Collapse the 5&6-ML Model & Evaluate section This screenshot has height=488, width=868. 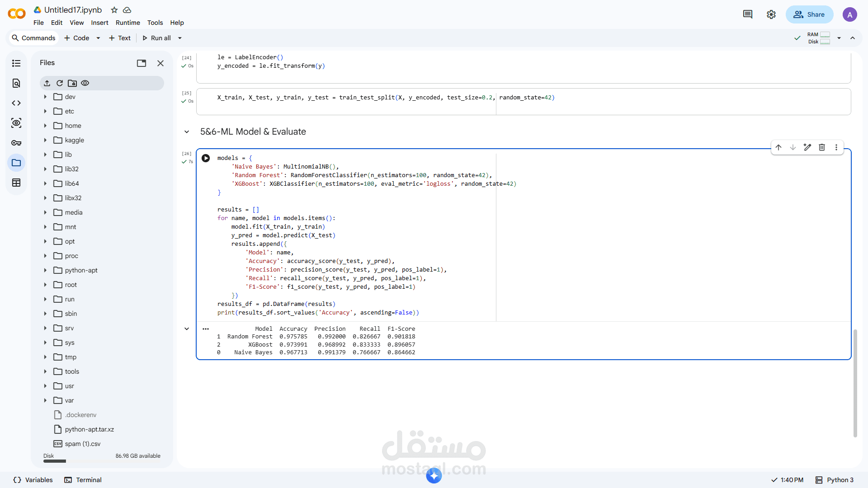coord(187,132)
